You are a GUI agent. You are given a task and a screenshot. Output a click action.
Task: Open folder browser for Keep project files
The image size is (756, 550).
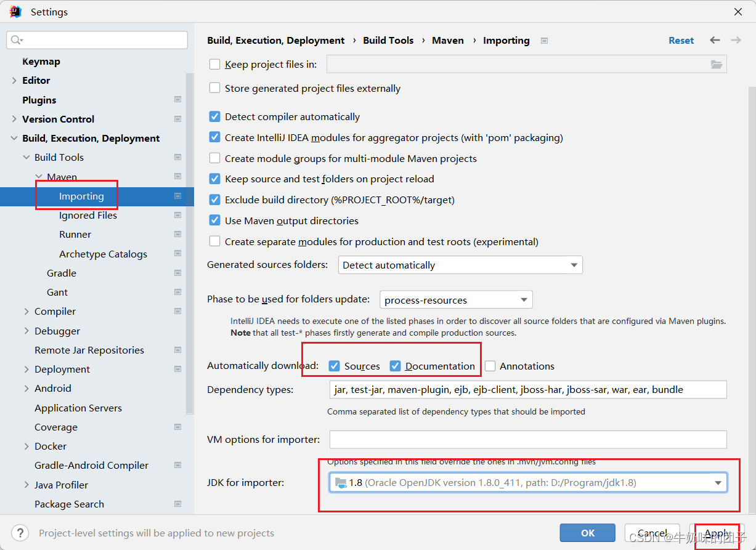click(716, 64)
